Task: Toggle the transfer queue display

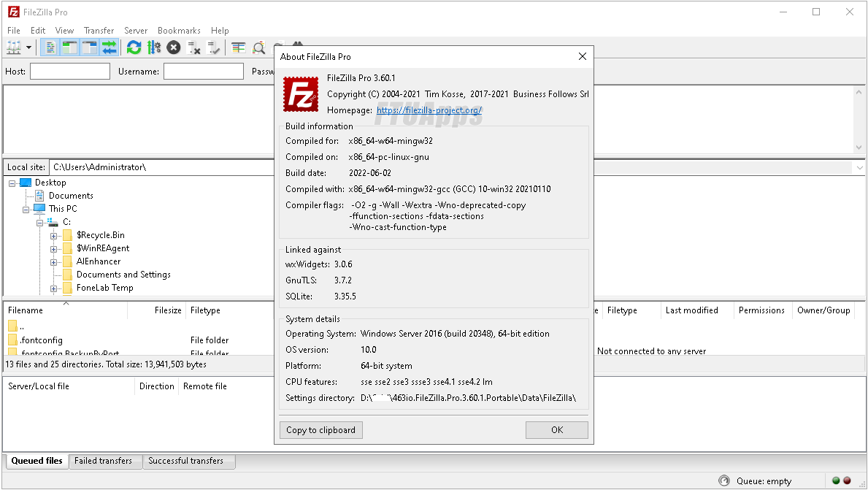Action: [x=109, y=47]
